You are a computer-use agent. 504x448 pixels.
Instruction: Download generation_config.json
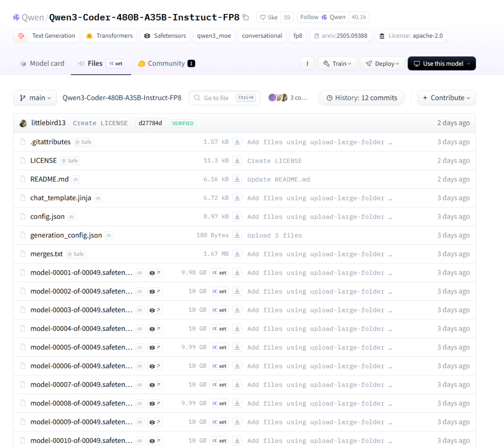237,235
